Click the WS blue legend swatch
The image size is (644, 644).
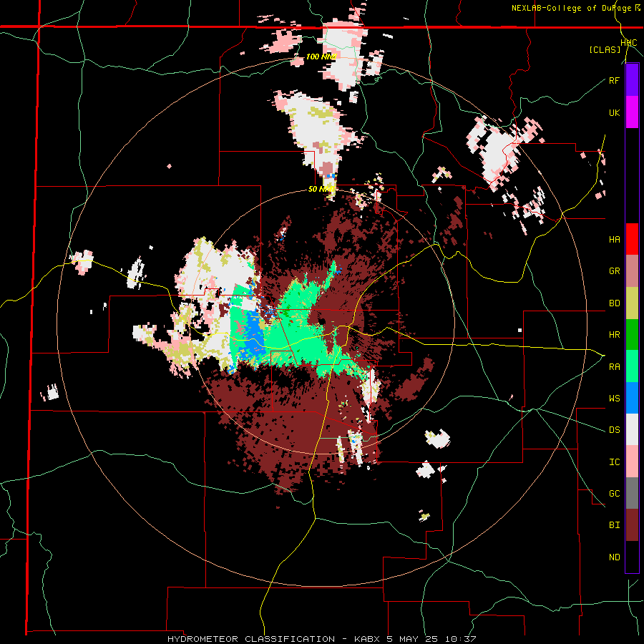(x=632, y=398)
